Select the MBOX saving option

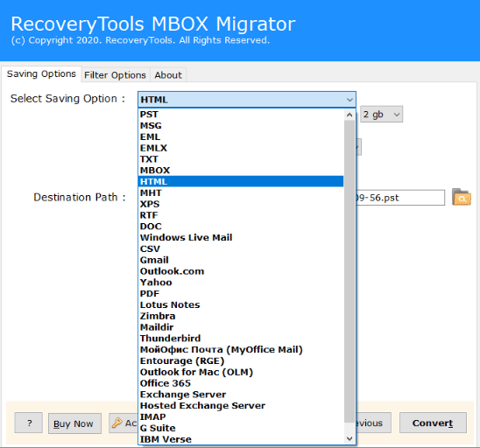pos(241,171)
